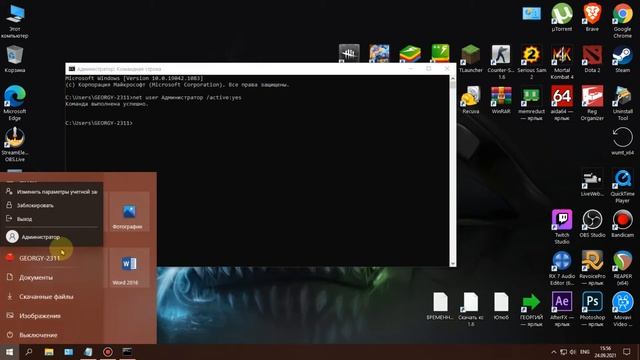
Task: Launch Steam from the desktop
Action: [622, 59]
